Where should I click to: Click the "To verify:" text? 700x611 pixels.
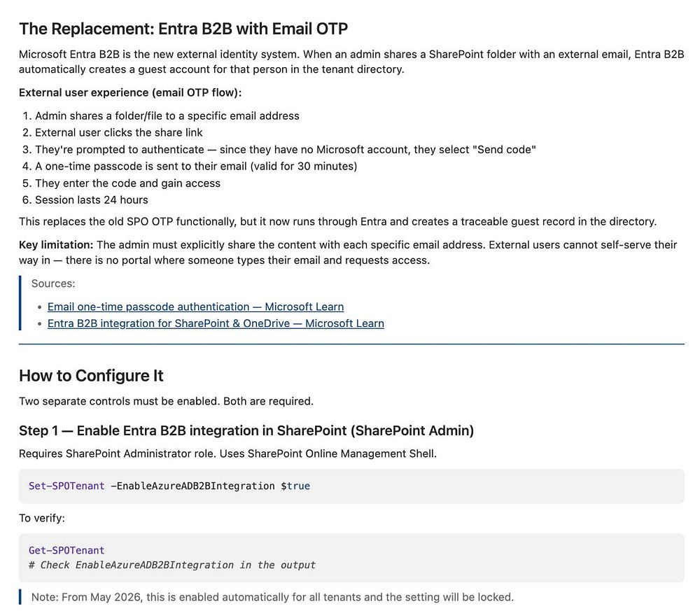pos(42,519)
